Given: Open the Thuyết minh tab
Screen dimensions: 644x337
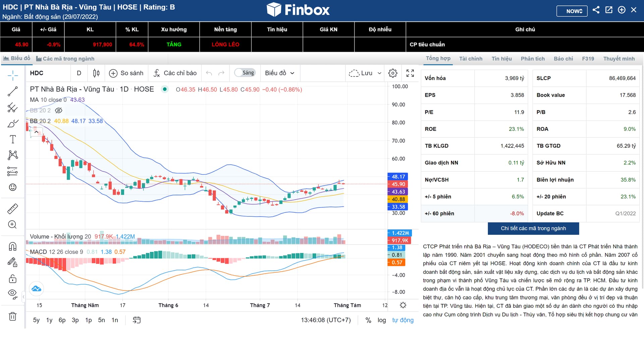Looking at the screenshot, I should [619, 59].
